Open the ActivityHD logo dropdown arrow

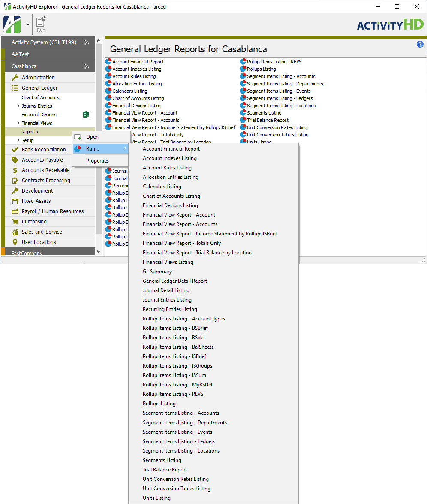point(28,24)
